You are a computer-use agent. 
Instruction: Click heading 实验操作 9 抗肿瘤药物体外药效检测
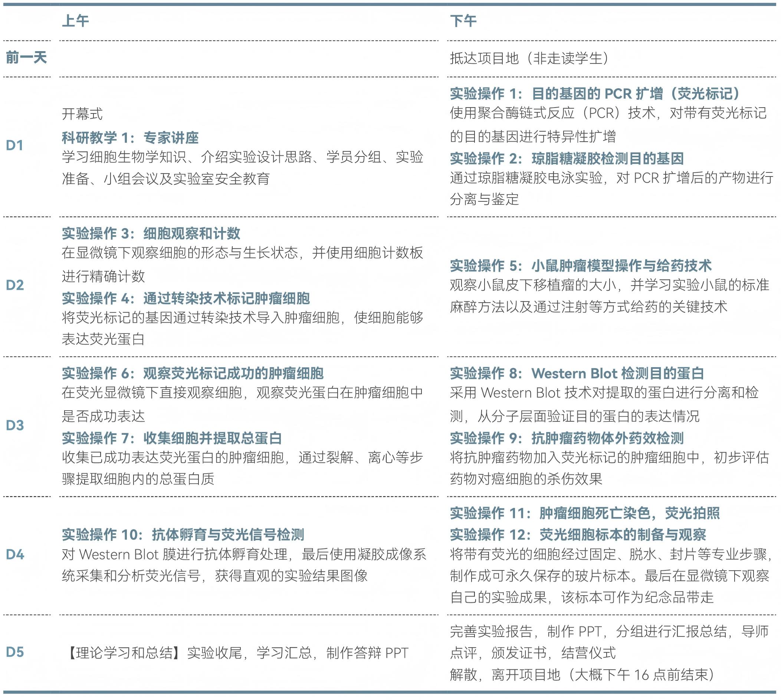point(567,438)
